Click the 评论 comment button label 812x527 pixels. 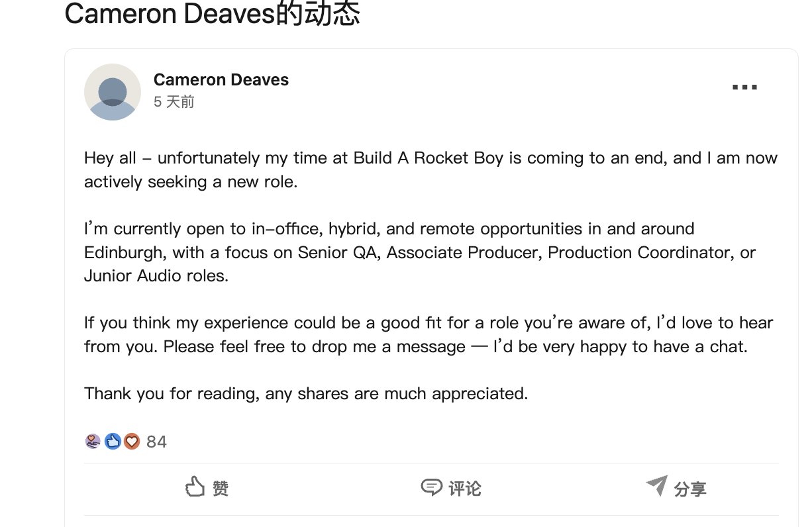coord(465,489)
